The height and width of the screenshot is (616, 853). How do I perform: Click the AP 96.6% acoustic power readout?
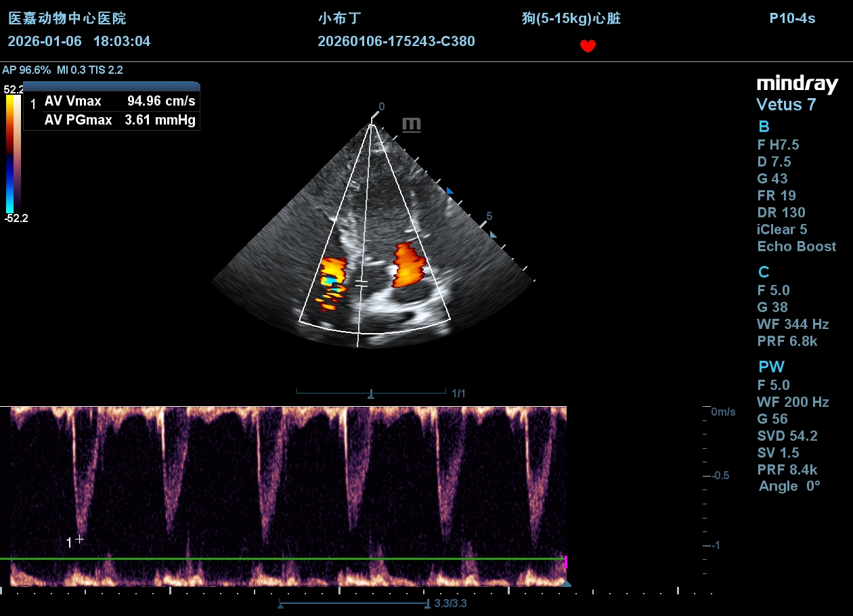point(26,70)
